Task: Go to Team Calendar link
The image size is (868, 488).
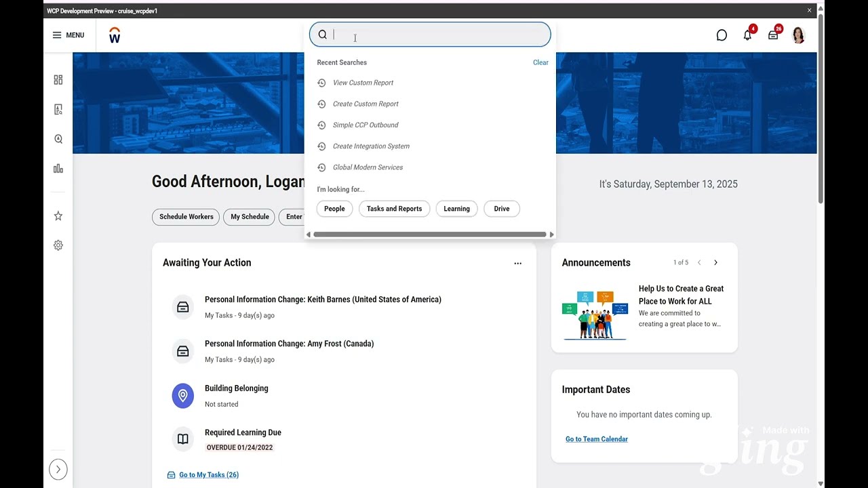Action: tap(597, 439)
